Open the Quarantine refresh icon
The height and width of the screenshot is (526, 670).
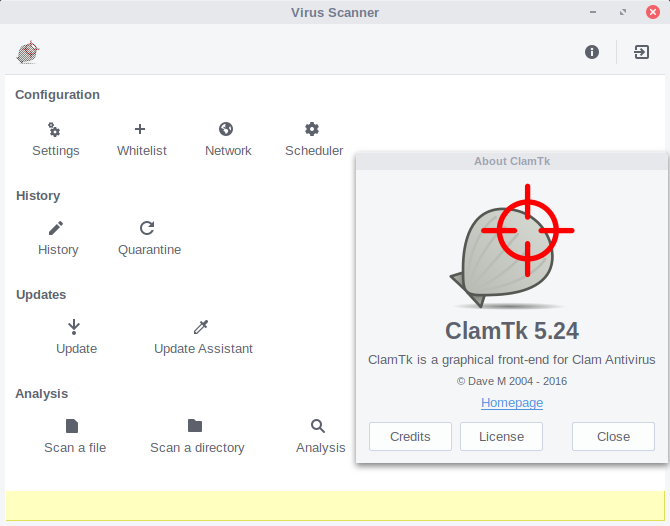point(147,228)
